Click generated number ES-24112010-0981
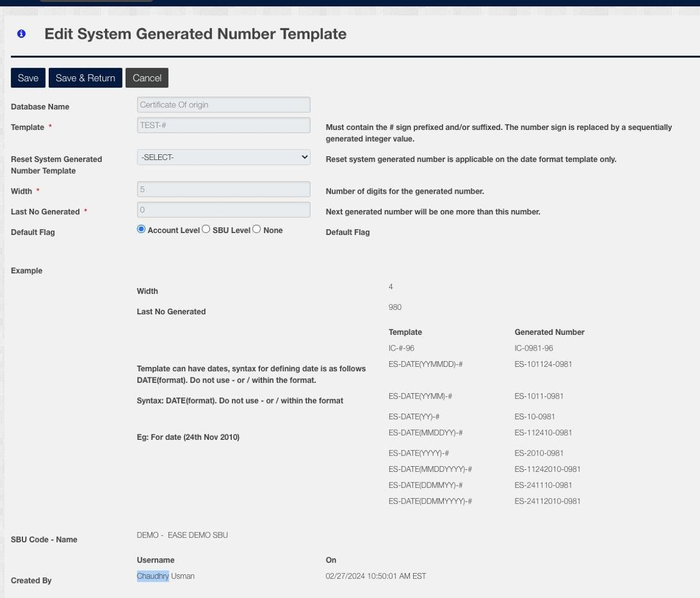 pos(547,502)
